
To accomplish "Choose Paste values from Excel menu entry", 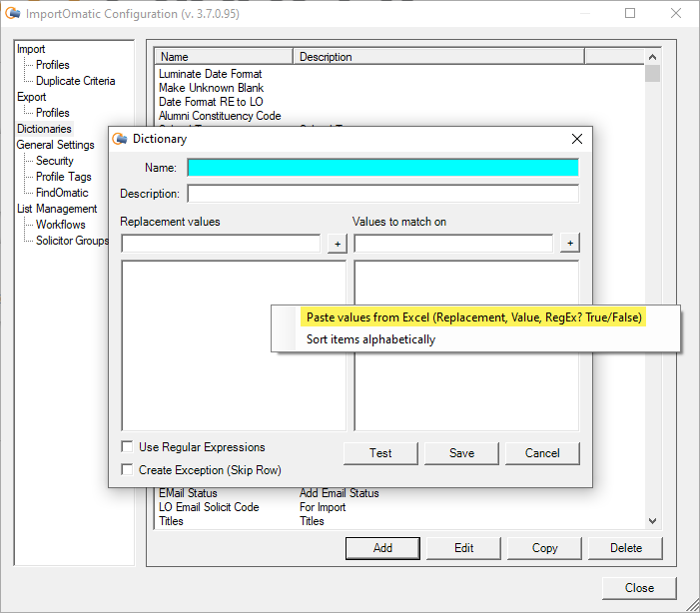I will (x=473, y=317).
